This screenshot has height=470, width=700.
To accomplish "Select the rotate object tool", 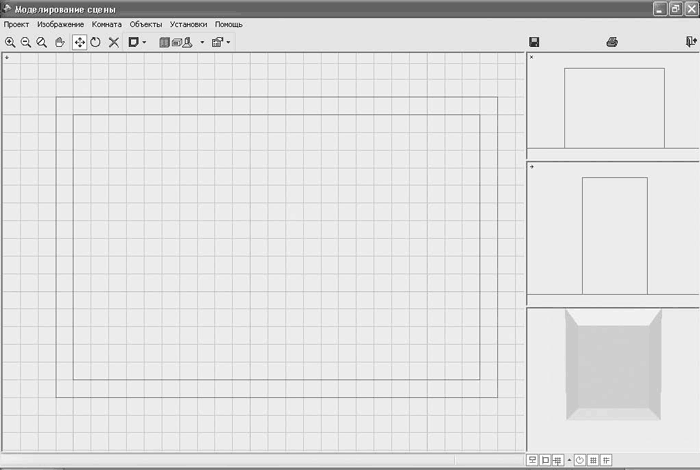I will click(96, 42).
